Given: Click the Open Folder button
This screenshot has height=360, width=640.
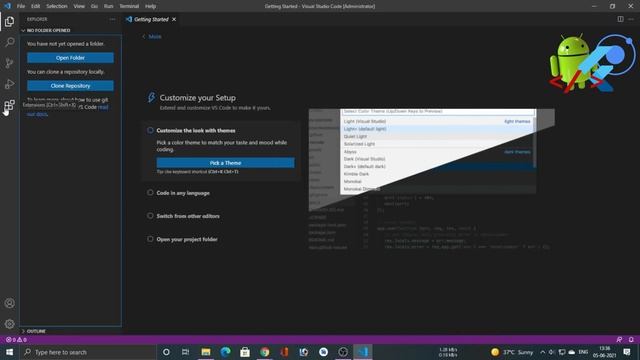Looking at the screenshot, I should (x=70, y=58).
